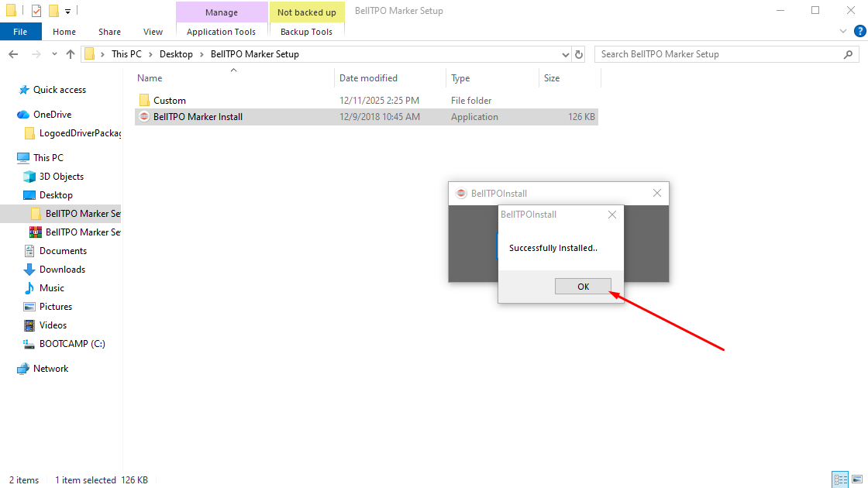
Task: Open OneDrive in the sidebar
Action: coord(52,115)
